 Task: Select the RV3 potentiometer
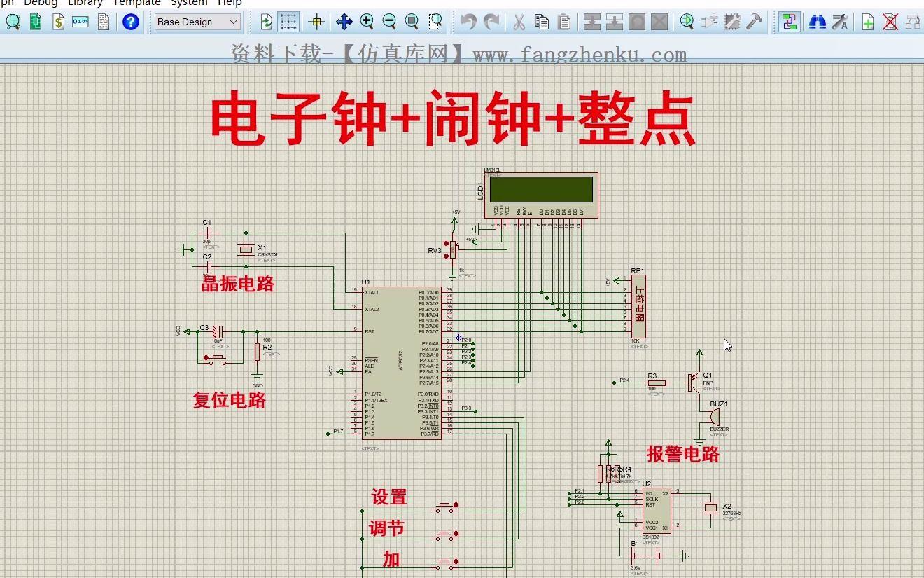[x=452, y=249]
